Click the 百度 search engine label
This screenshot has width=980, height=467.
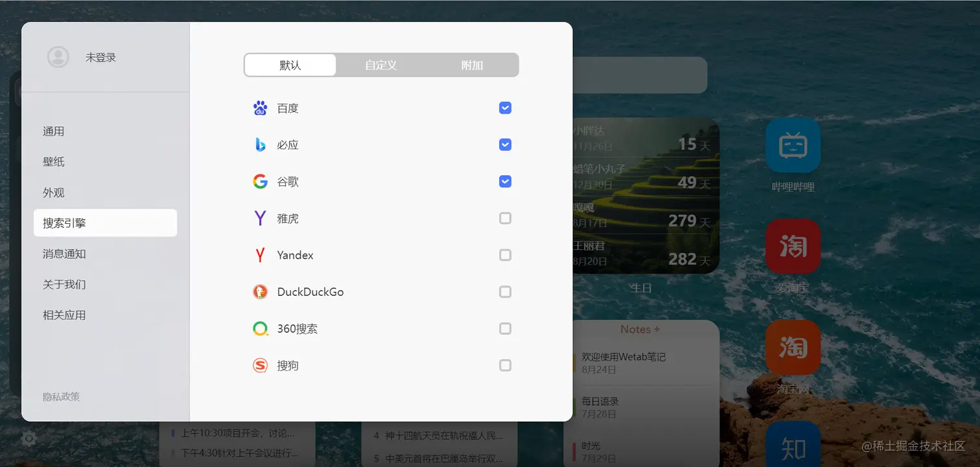click(x=288, y=108)
